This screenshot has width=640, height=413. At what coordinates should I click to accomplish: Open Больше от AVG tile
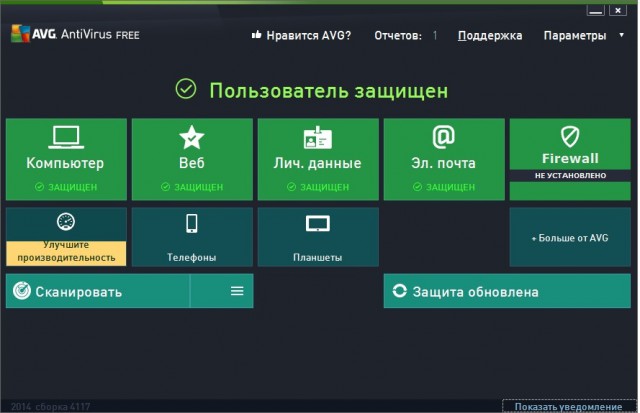570,237
